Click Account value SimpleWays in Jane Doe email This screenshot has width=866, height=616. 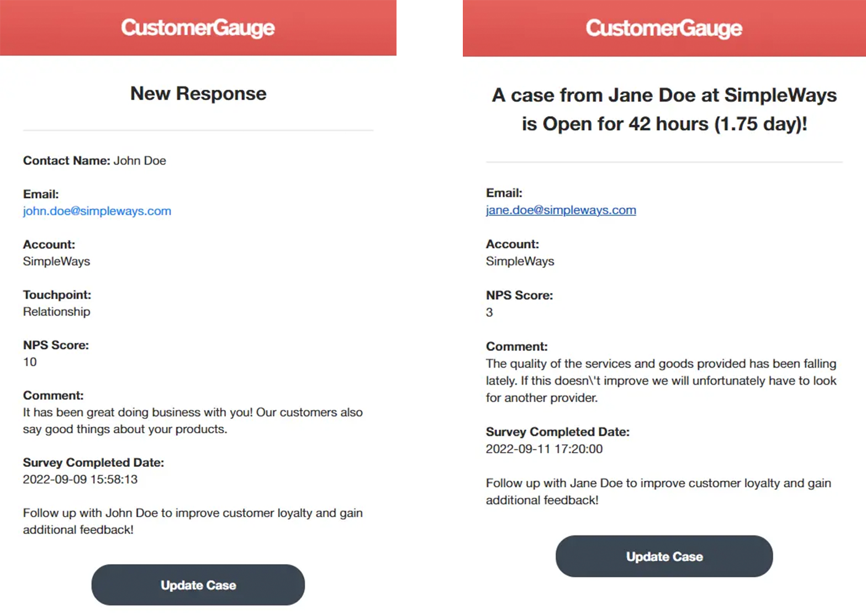pyautogui.click(x=520, y=262)
